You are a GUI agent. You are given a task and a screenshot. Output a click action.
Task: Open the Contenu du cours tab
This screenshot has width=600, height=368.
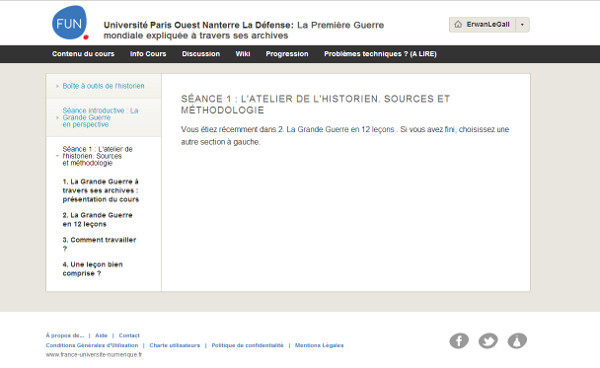coord(83,54)
